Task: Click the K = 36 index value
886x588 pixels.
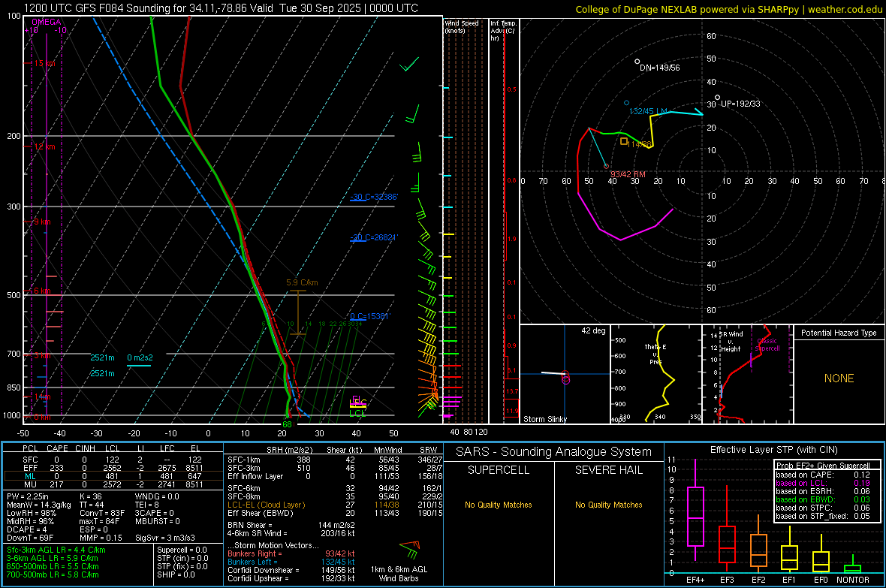Action: pos(91,496)
